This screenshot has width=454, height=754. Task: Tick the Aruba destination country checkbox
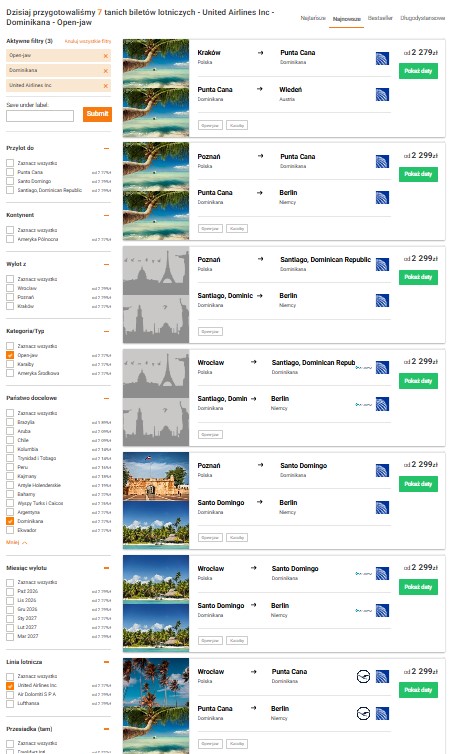click(10, 431)
